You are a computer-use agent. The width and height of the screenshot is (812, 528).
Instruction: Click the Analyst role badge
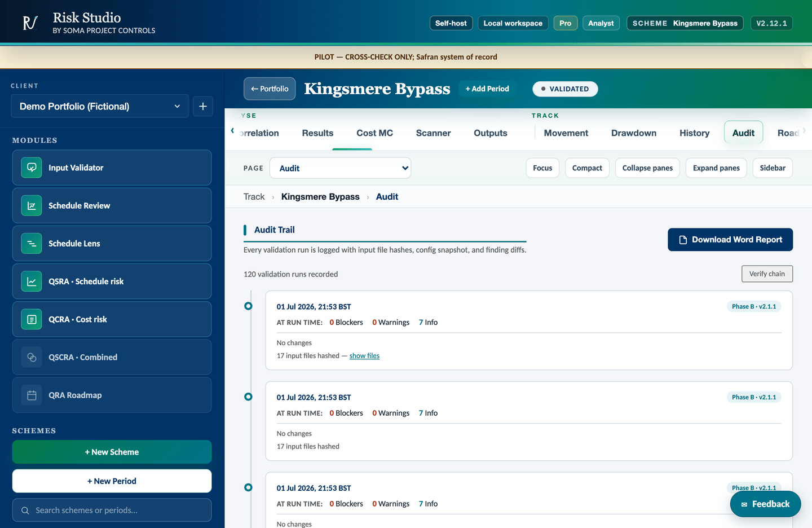[601, 23]
